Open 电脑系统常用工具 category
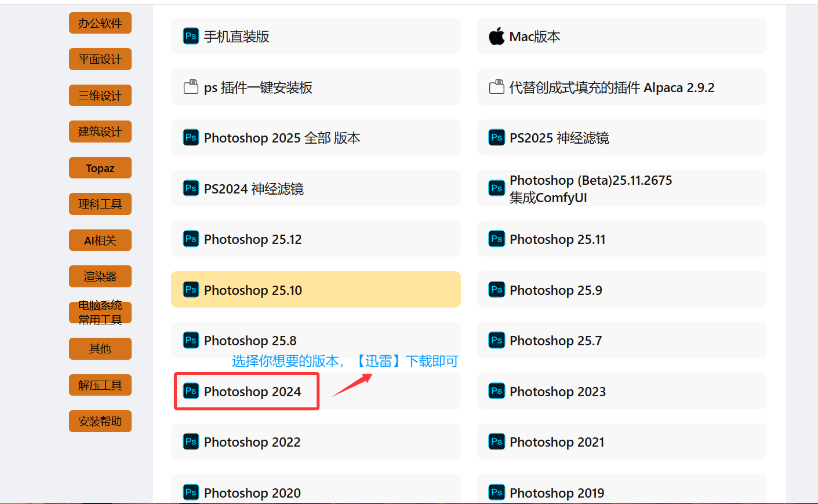818x504 pixels. click(x=100, y=313)
